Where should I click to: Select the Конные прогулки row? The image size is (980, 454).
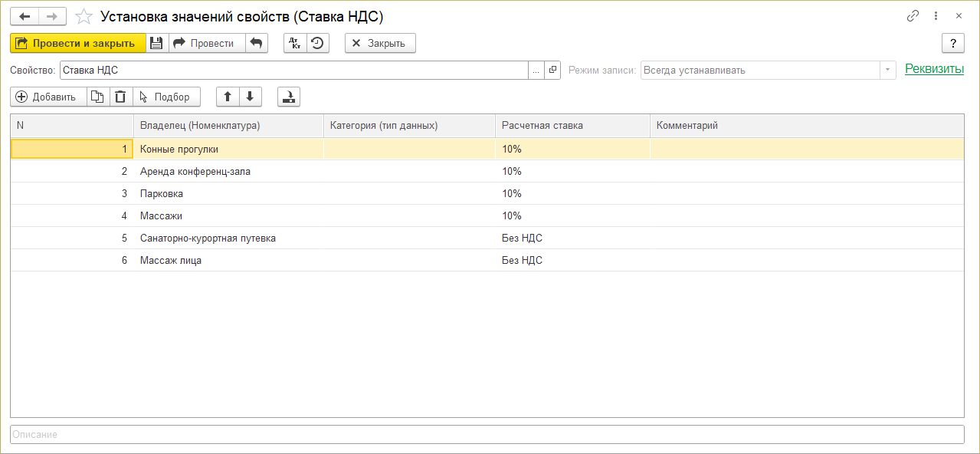(x=487, y=149)
